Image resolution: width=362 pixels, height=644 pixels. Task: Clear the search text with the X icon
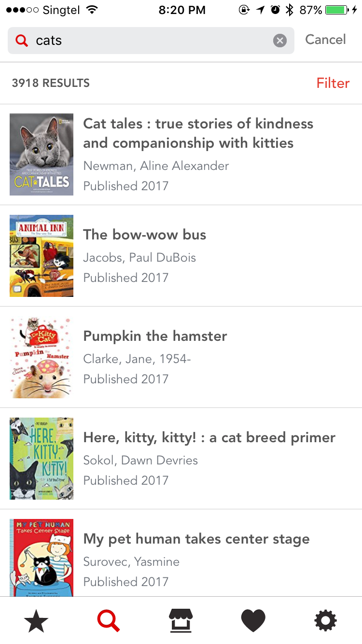tap(280, 41)
